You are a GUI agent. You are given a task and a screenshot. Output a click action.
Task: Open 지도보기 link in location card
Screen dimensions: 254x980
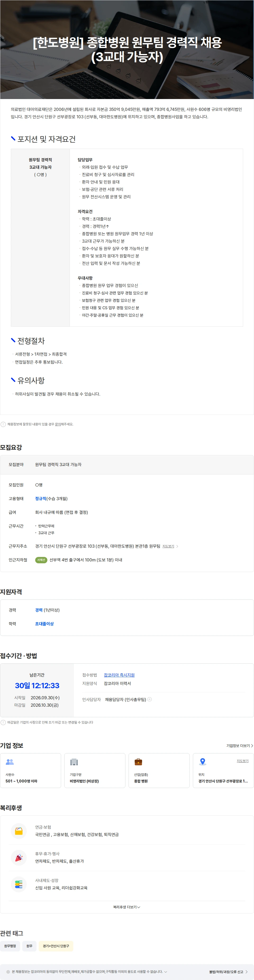point(243,761)
